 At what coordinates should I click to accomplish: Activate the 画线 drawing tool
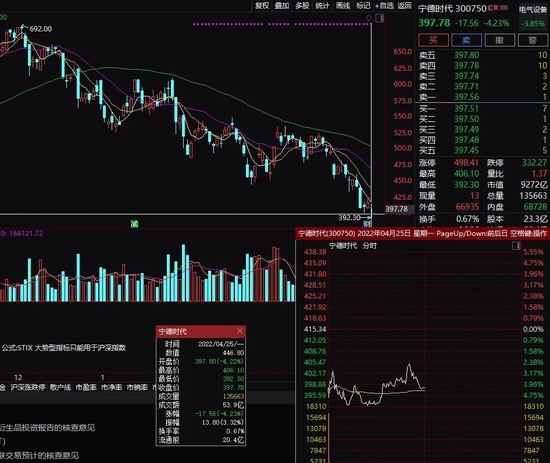coord(343,5)
